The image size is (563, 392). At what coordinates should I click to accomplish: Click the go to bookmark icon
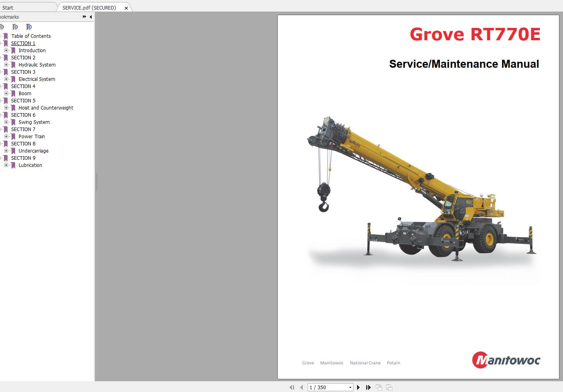29,27
